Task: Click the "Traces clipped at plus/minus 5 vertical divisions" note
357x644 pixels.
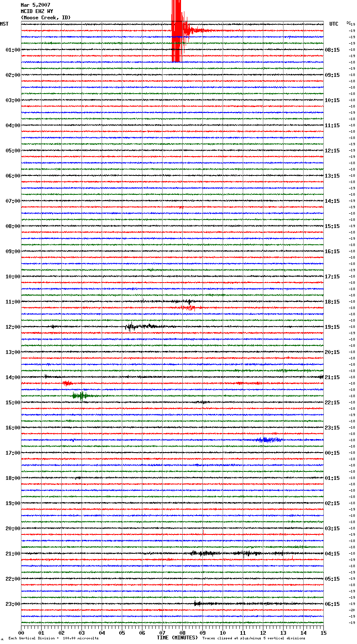Action: (x=254, y=639)
